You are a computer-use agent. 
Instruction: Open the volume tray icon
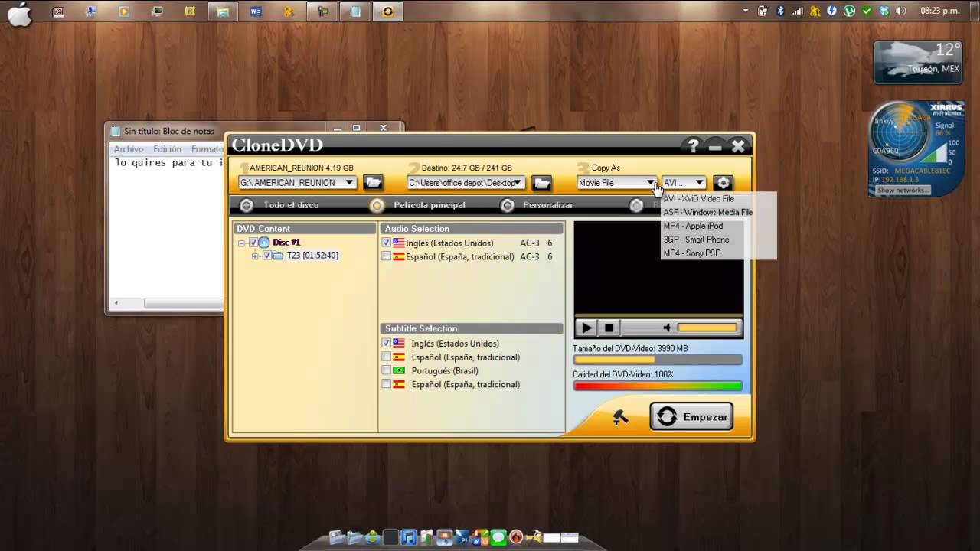[x=901, y=11]
